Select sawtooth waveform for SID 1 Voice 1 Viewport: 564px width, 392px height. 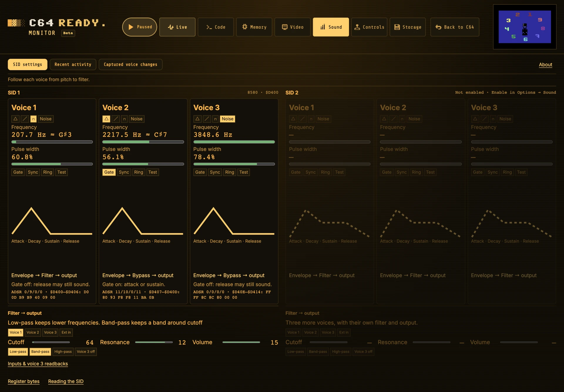(25, 119)
